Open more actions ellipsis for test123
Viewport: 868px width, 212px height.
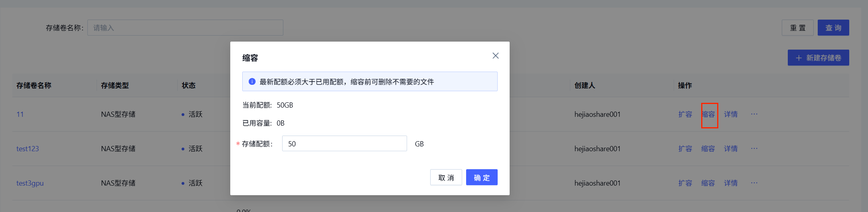click(754, 149)
